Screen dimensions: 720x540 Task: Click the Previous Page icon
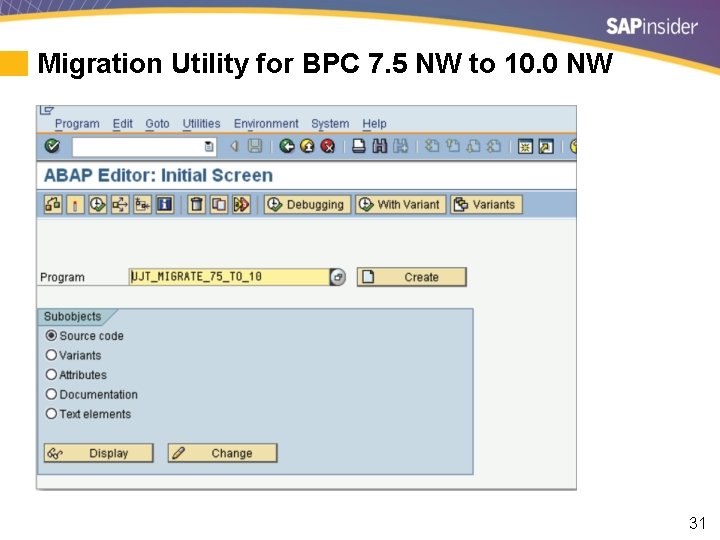coord(452,146)
